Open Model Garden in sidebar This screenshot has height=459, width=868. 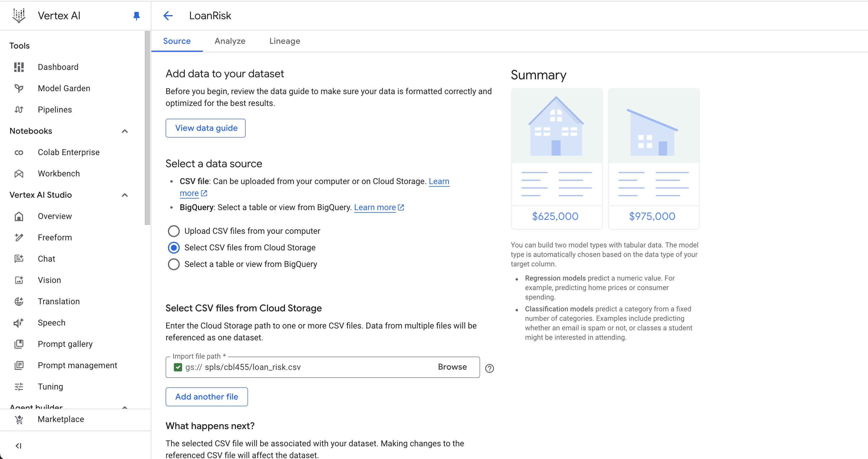pyautogui.click(x=64, y=88)
